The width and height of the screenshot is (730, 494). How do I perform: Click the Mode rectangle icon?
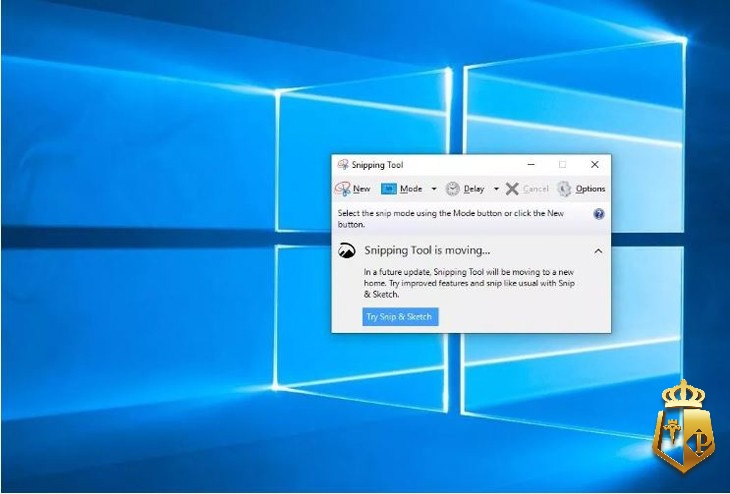(388, 189)
